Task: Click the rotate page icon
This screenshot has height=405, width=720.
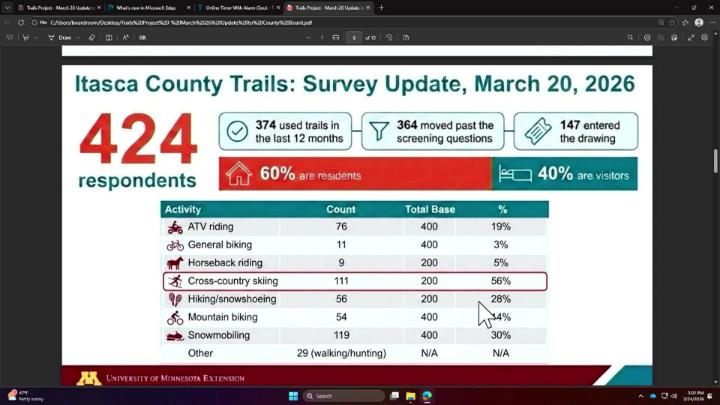Action: pyautogui.click(x=389, y=38)
